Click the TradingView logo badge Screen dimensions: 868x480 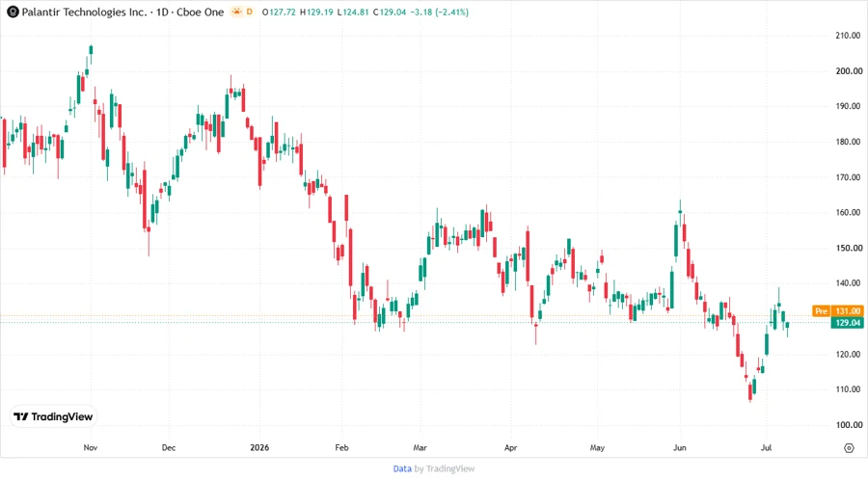[x=53, y=417]
